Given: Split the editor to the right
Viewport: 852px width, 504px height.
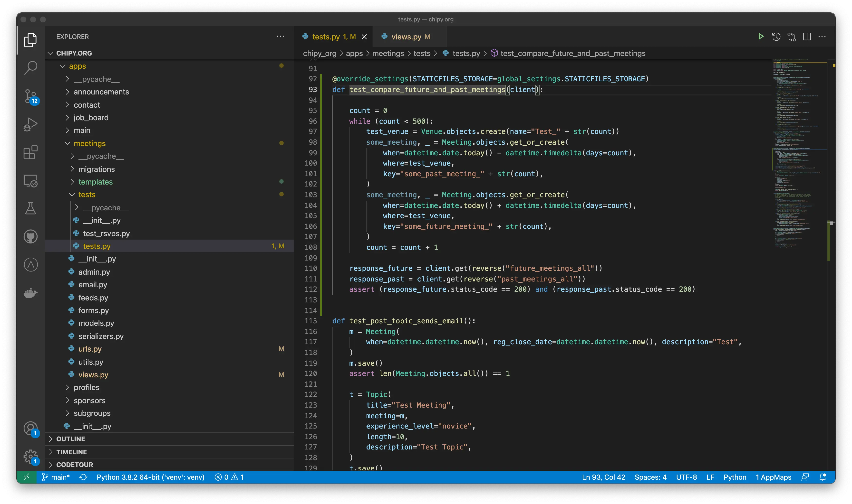Looking at the screenshot, I should click(807, 36).
